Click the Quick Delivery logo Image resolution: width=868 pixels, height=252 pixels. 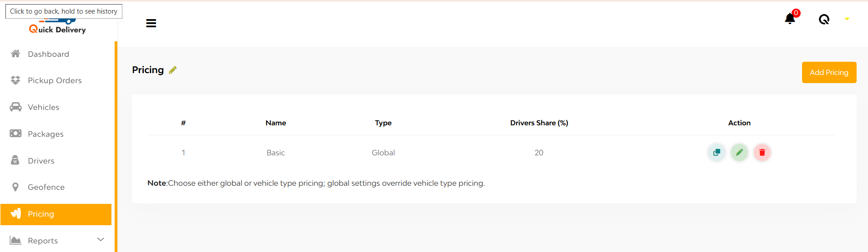[57, 26]
